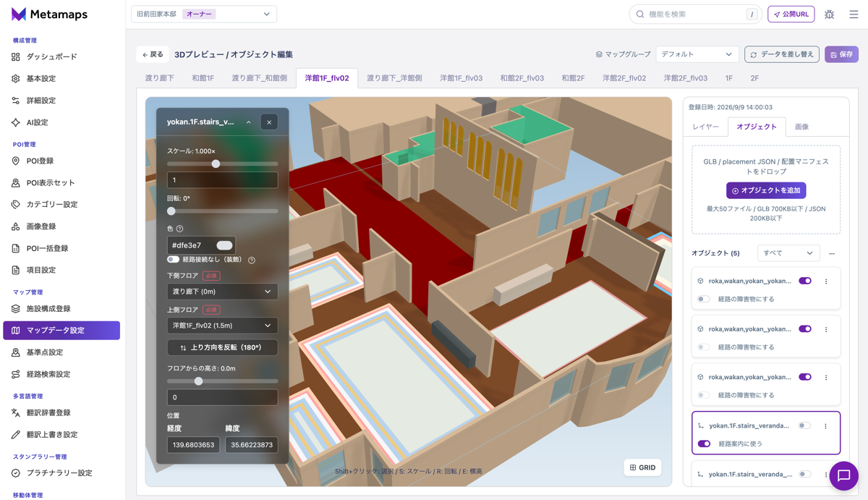
Task: Collapse the yokan.1F.stairs_v... properties panel
Action: tap(249, 122)
